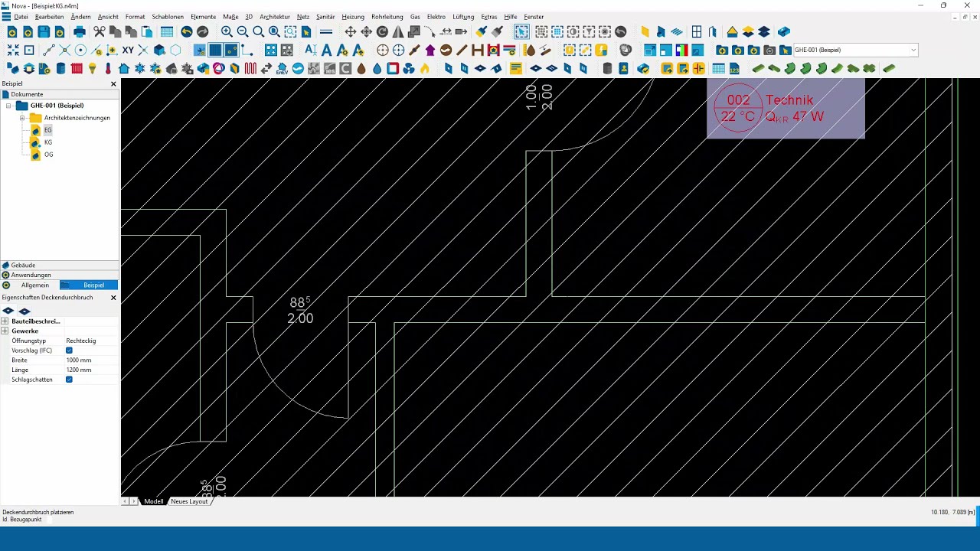The height and width of the screenshot is (551, 980).
Task: Click the red radiator icon
Action: [77, 68]
